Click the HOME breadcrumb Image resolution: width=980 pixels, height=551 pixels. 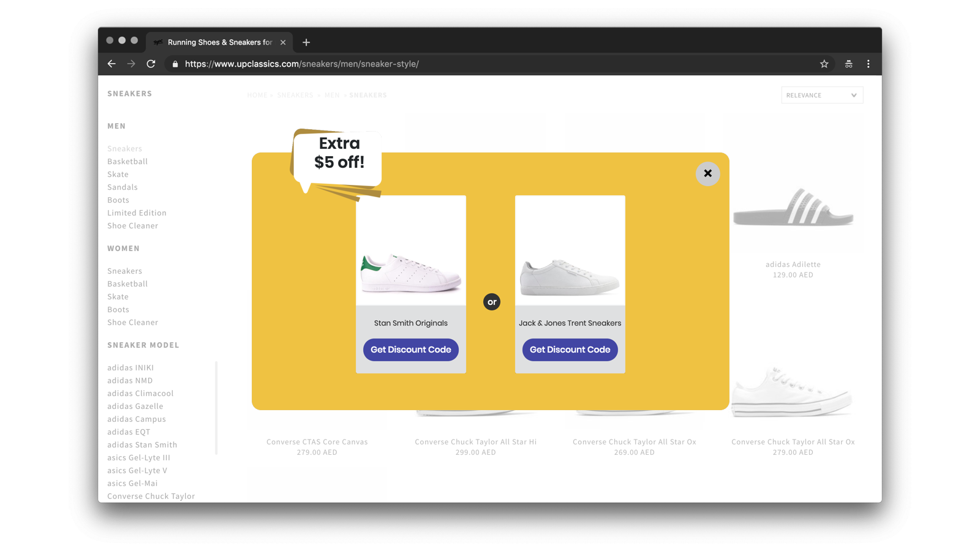click(x=257, y=95)
